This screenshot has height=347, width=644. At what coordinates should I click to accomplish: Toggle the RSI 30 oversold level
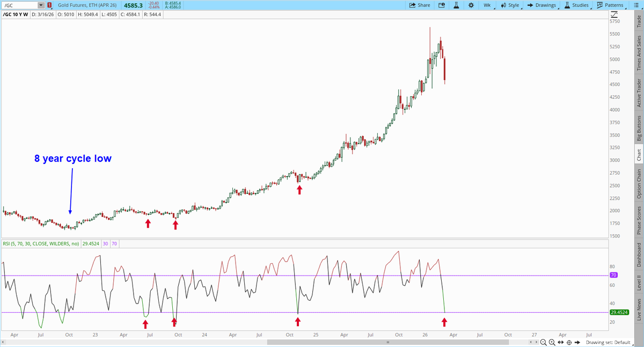(105, 244)
